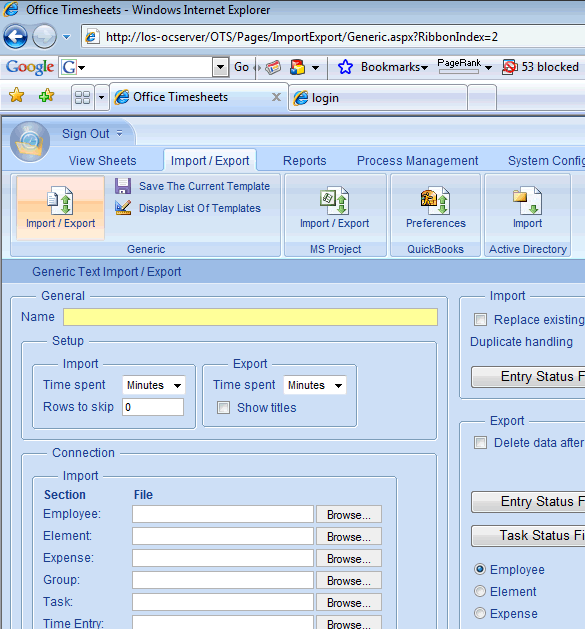Click the Task Status Fi button
Image resolution: width=585 pixels, height=629 pixels.
(x=528, y=536)
